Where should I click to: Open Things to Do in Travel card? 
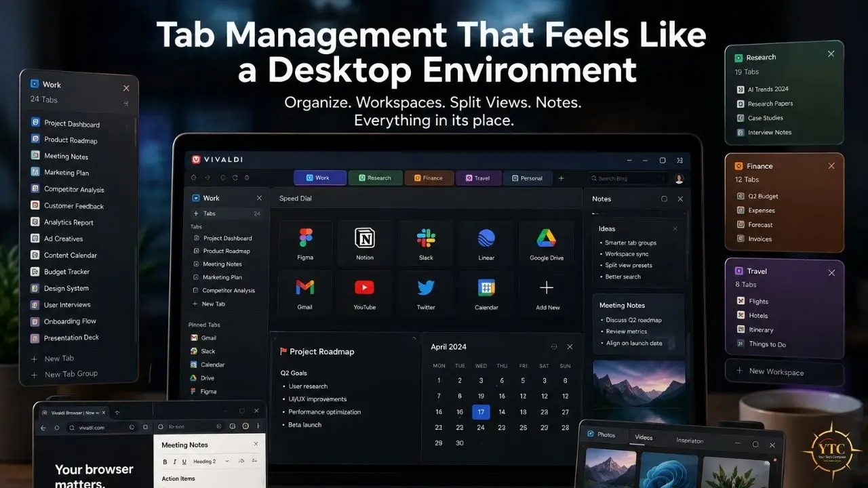(x=762, y=344)
